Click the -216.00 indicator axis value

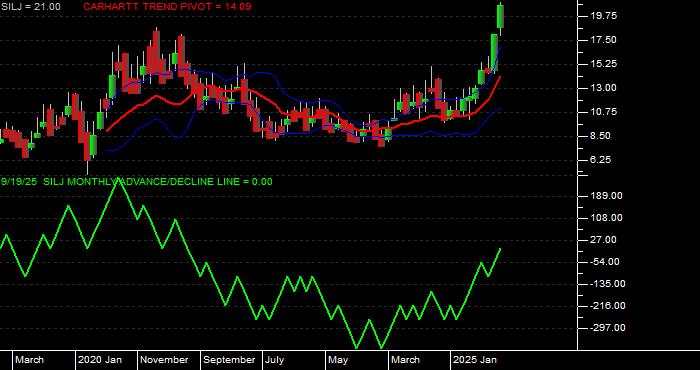(607, 306)
